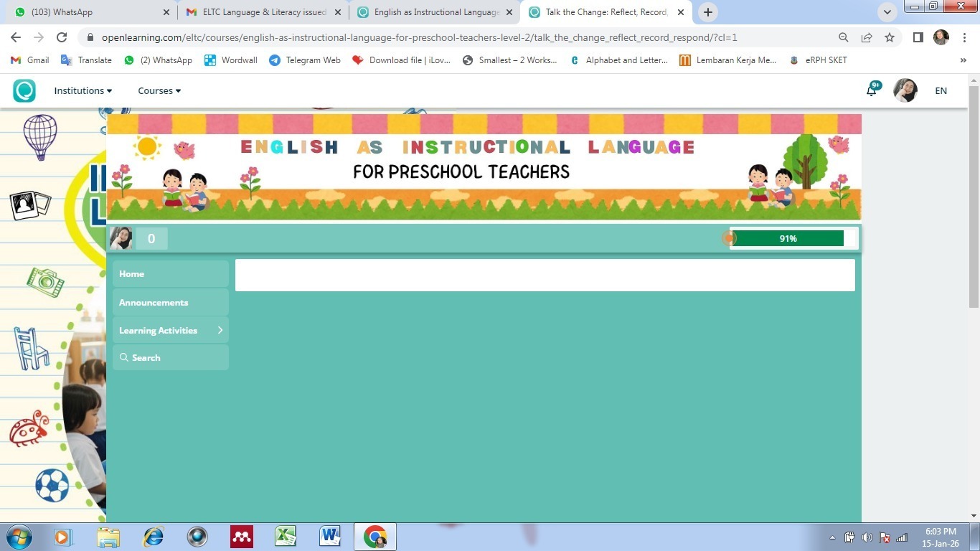The height and width of the screenshot is (551, 980).
Task: Toggle the Chrome side panel icon
Action: click(x=918, y=37)
